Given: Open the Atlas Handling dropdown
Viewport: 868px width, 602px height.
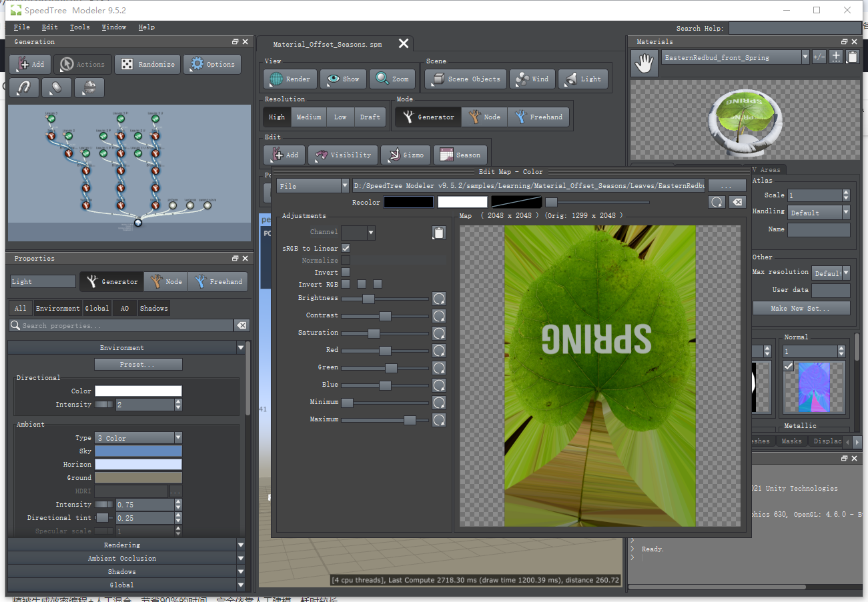Looking at the screenshot, I should (819, 213).
